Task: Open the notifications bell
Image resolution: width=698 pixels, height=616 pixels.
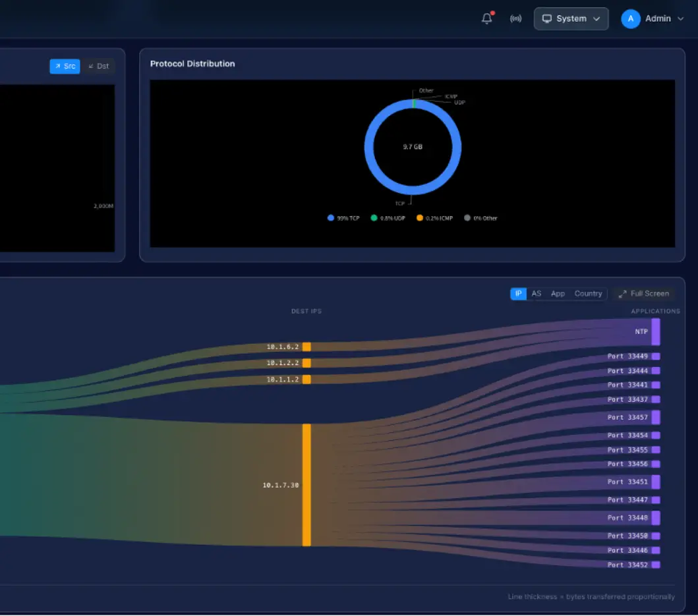Action: pyautogui.click(x=487, y=18)
